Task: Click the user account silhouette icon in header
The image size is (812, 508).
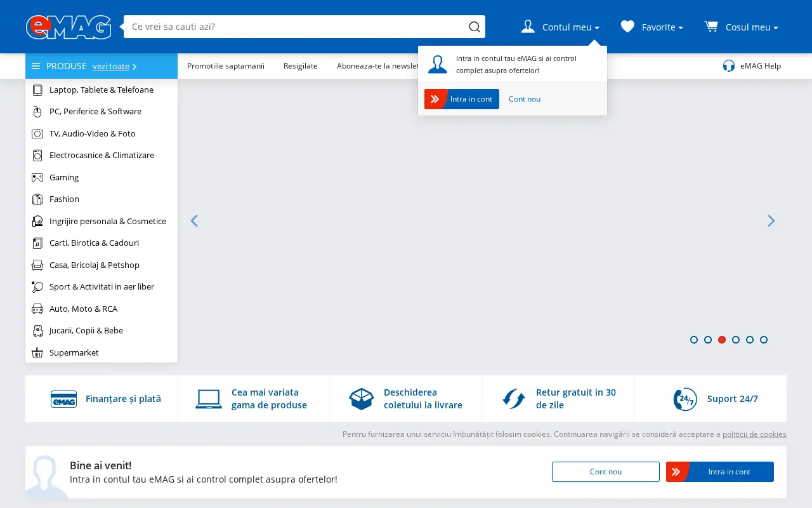Action: pos(528,27)
